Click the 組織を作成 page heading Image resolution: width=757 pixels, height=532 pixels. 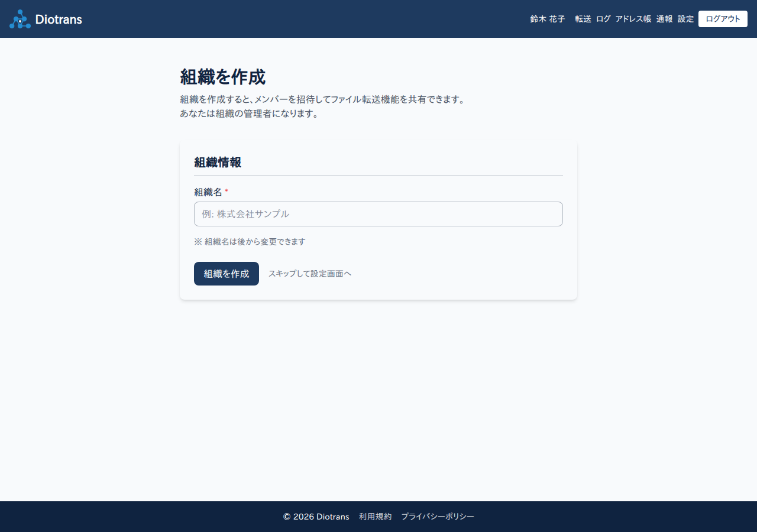coord(222,77)
